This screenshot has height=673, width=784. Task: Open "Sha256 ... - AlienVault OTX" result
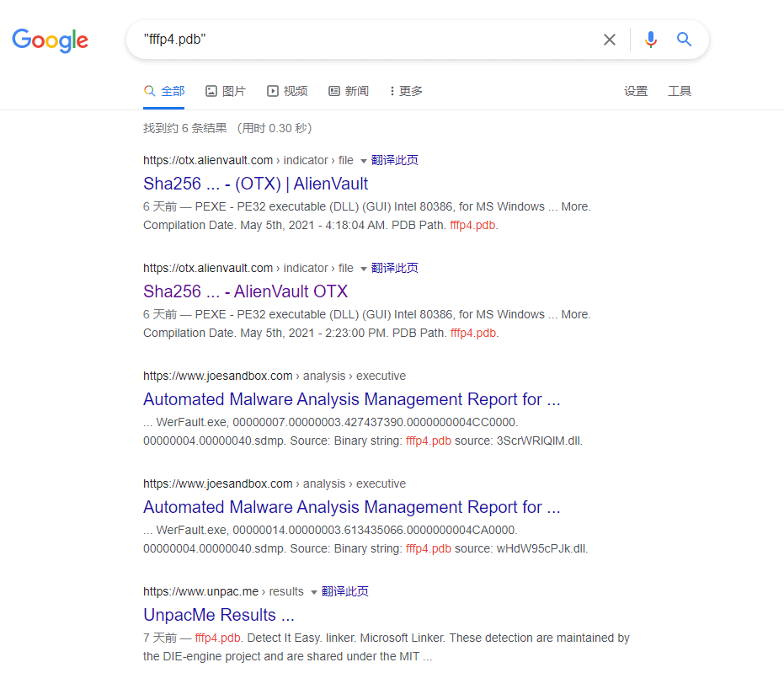[x=246, y=291]
